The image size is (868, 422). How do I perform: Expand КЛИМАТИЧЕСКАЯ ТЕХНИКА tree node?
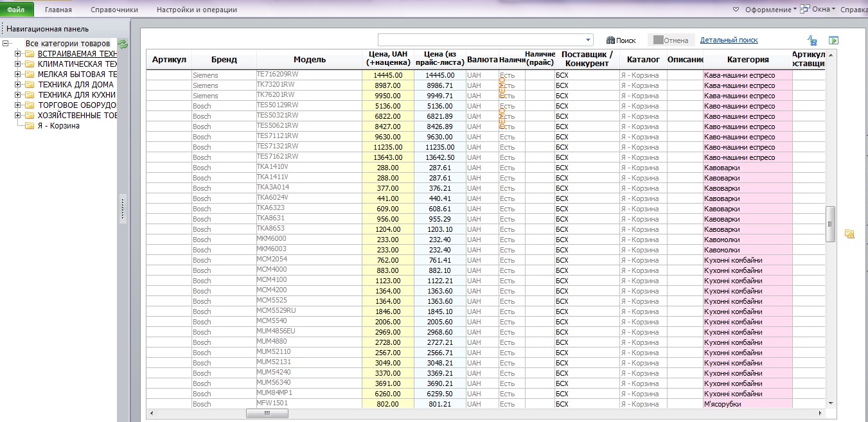click(x=17, y=64)
